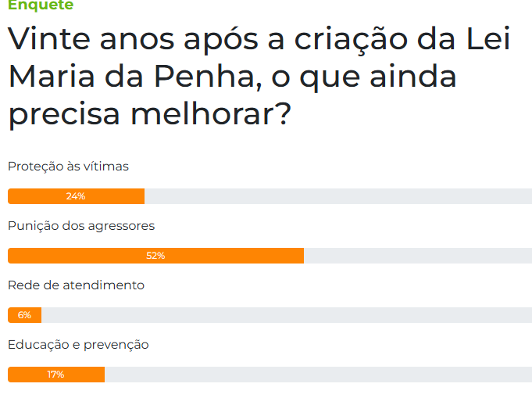Click the green Enquete heading label
The width and height of the screenshot is (532, 398).
pyautogui.click(x=41, y=5)
